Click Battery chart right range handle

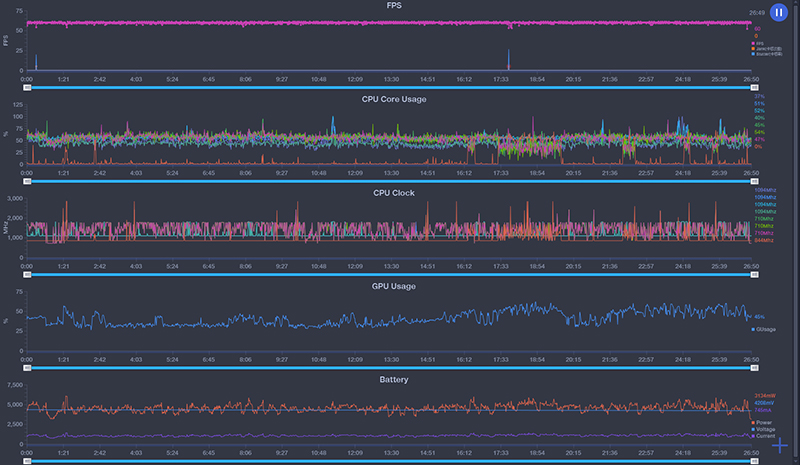[754, 461]
